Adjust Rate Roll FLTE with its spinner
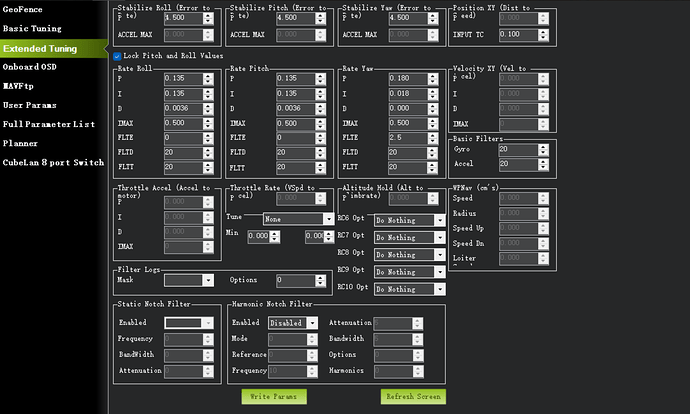Viewport: 690px width, 414px height. [208, 138]
